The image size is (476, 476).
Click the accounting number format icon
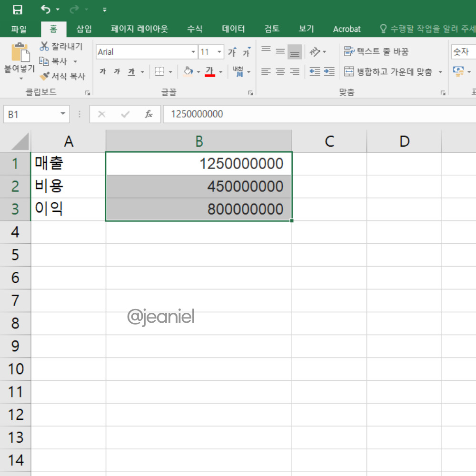(x=458, y=72)
